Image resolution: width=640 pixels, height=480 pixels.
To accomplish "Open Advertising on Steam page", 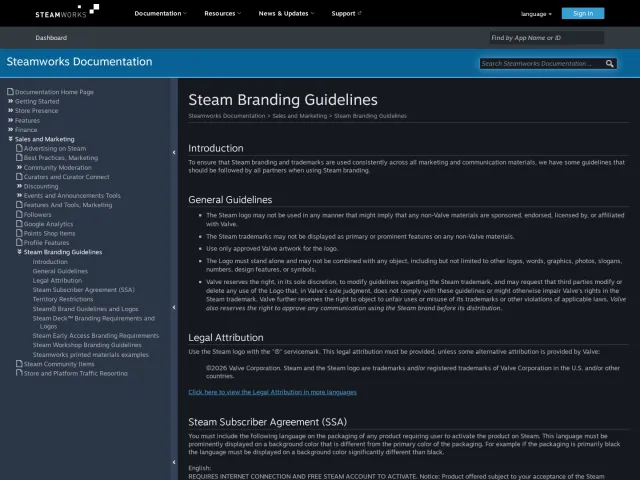I will [x=55, y=149].
